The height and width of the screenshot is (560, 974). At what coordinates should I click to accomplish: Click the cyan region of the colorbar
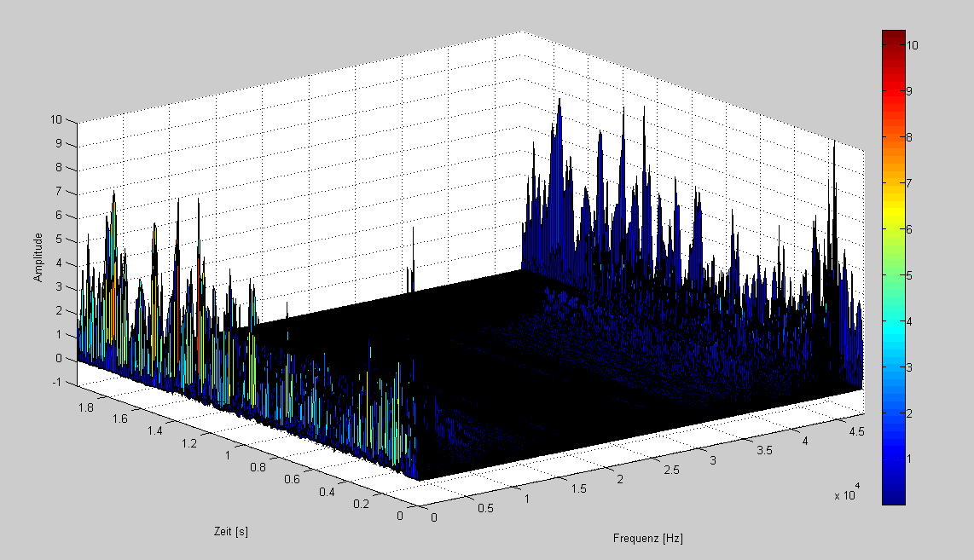[x=893, y=328]
